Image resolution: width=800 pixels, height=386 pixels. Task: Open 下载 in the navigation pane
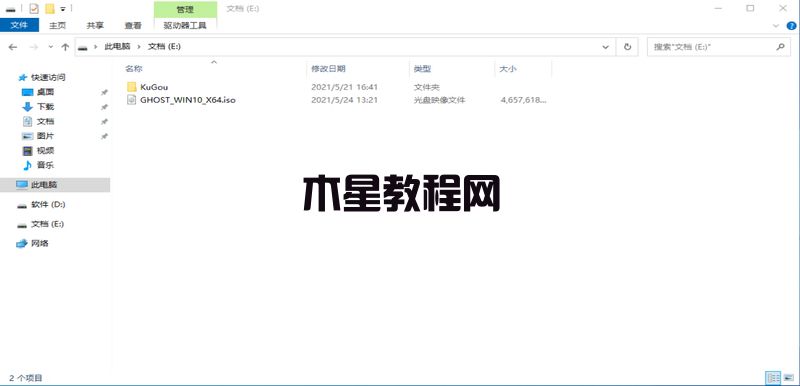point(45,107)
